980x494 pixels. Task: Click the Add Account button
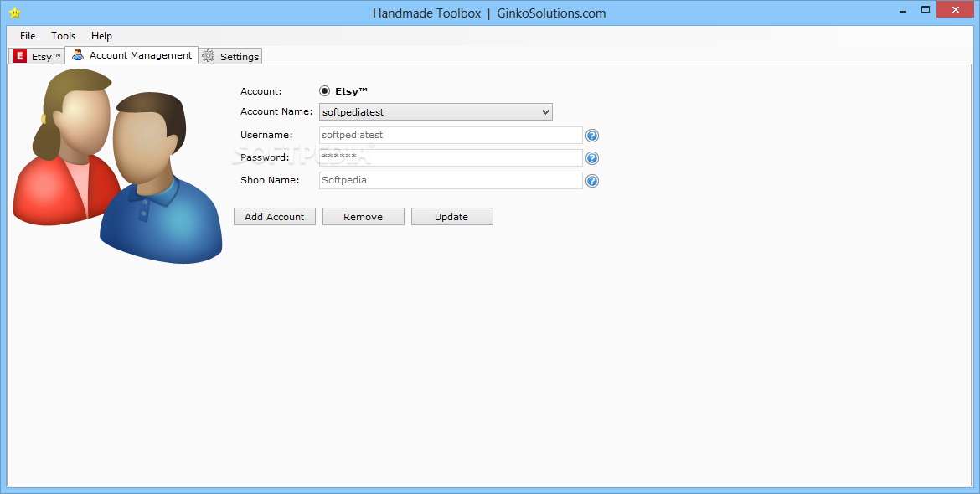(275, 217)
